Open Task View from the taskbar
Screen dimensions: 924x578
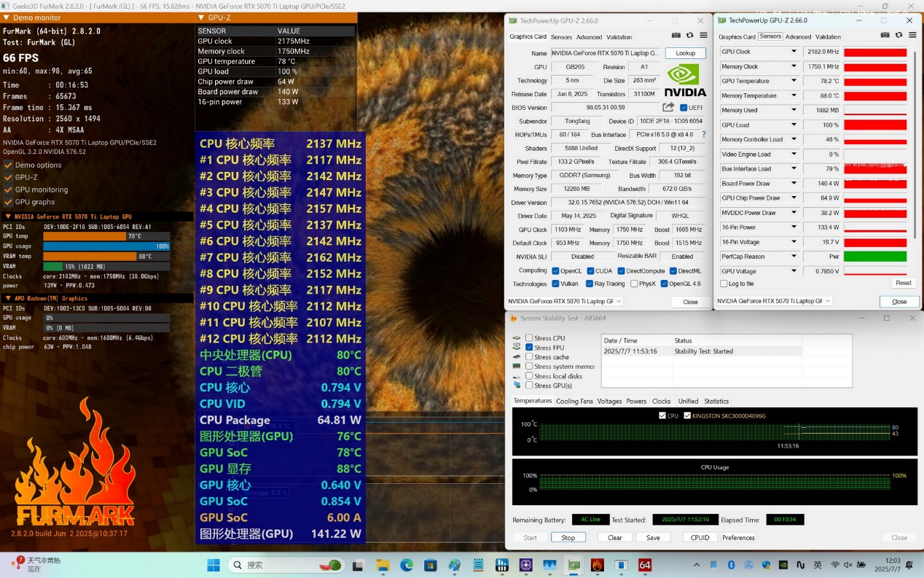[x=359, y=565]
